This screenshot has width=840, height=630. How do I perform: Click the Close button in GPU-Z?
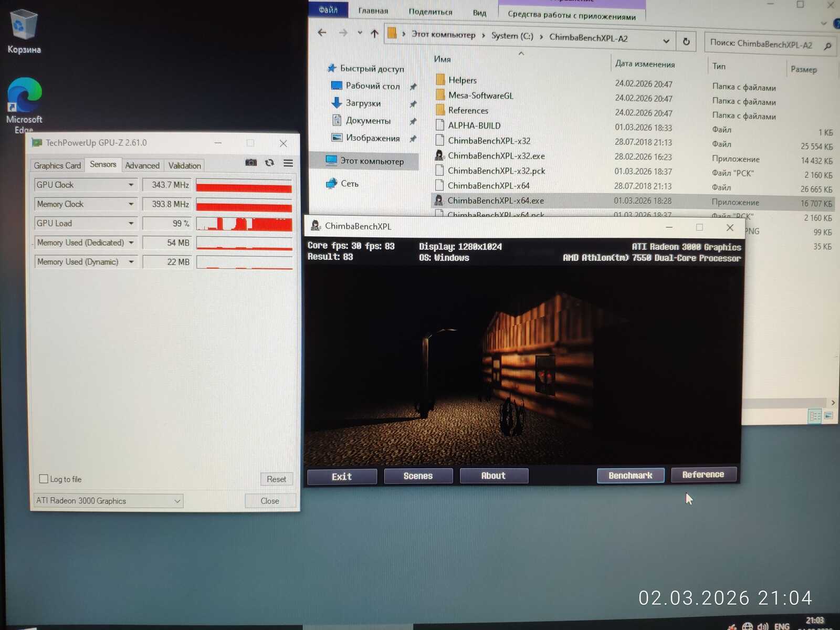(270, 501)
